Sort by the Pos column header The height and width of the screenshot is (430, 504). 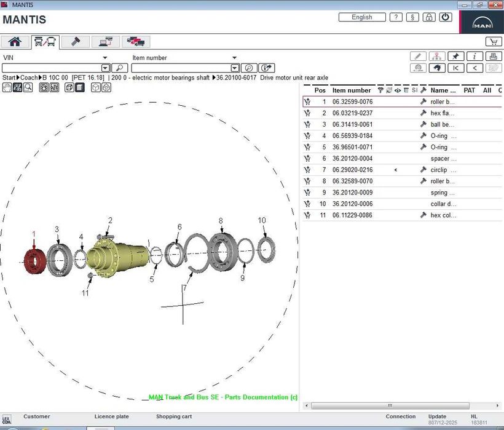point(320,90)
